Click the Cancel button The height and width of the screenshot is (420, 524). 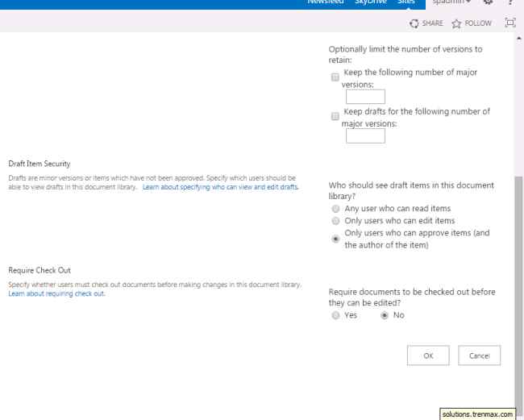pyautogui.click(x=479, y=356)
